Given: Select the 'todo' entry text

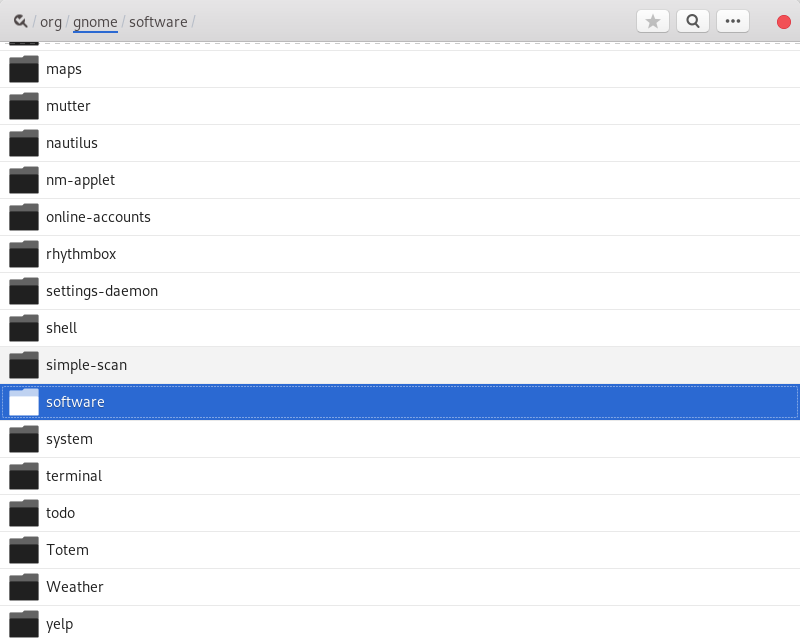Looking at the screenshot, I should (61, 513).
